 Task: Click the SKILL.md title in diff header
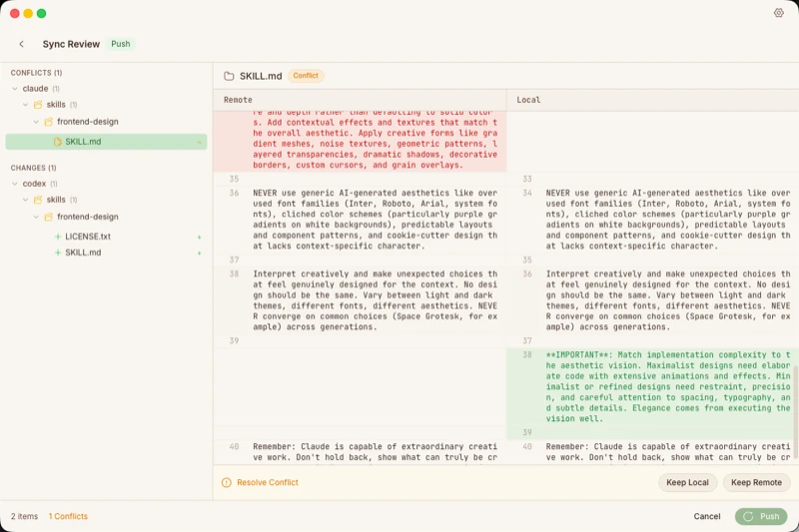(261, 76)
